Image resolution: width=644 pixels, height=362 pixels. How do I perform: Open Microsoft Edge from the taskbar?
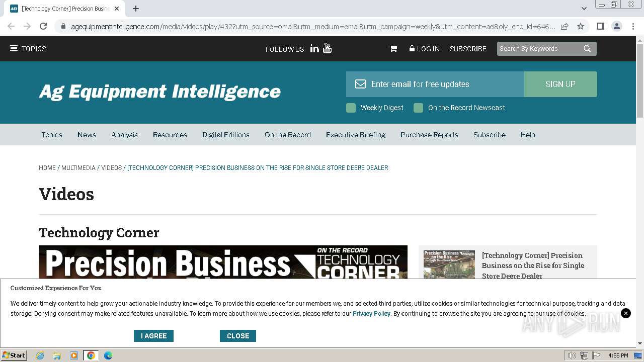[108, 355]
